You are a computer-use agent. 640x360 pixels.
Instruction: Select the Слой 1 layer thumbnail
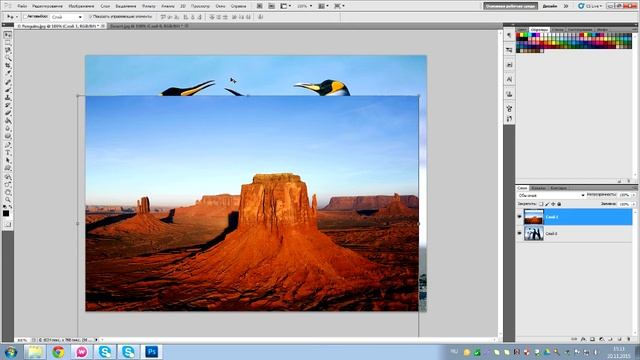click(x=533, y=217)
